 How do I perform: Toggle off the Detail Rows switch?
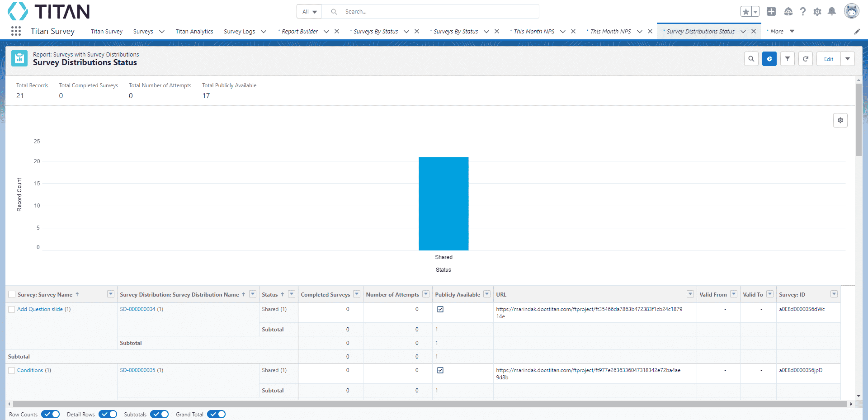point(108,414)
